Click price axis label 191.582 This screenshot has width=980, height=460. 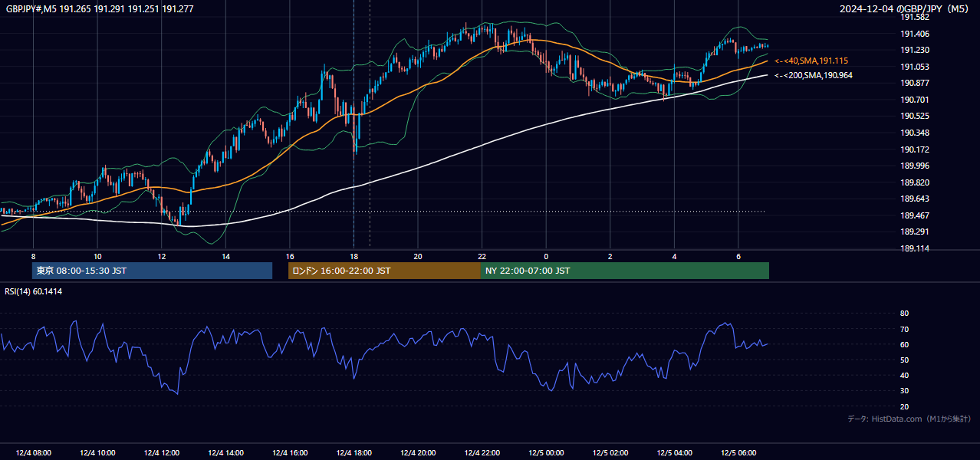tap(914, 17)
